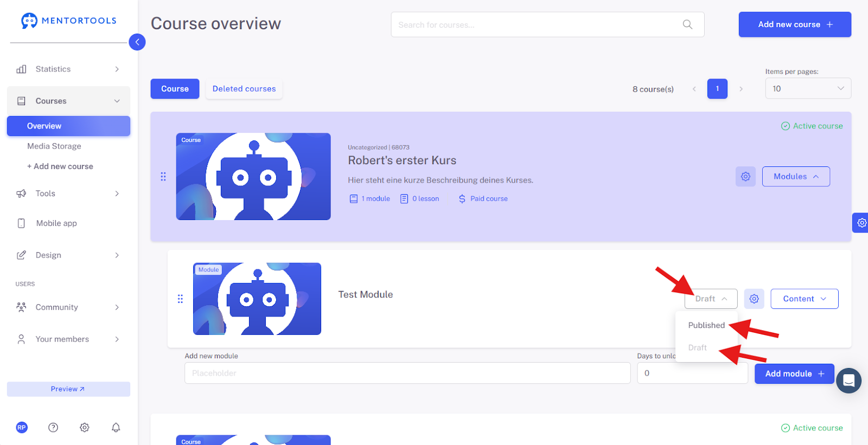Open settings gear for Robert's erster Kurs
Screen dimensions: 868x445
click(x=745, y=177)
